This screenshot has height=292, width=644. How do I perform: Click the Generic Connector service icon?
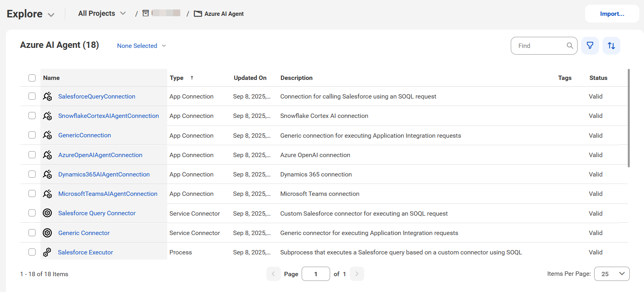point(47,233)
